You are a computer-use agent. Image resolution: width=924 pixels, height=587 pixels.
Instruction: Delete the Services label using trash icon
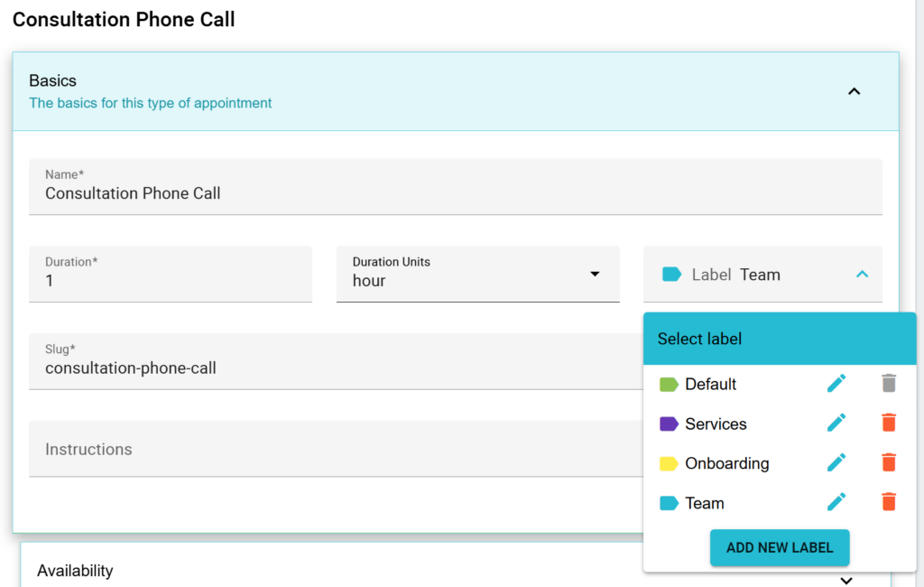coord(889,423)
